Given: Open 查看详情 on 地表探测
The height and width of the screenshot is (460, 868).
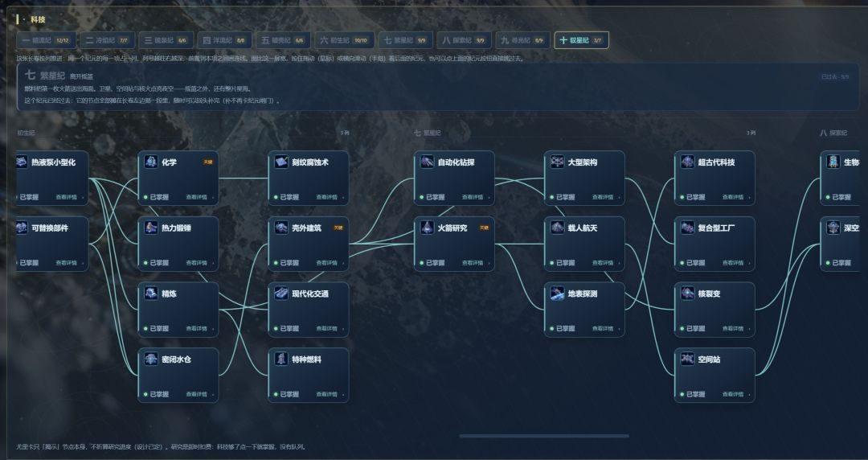Looking at the screenshot, I should (x=604, y=329).
